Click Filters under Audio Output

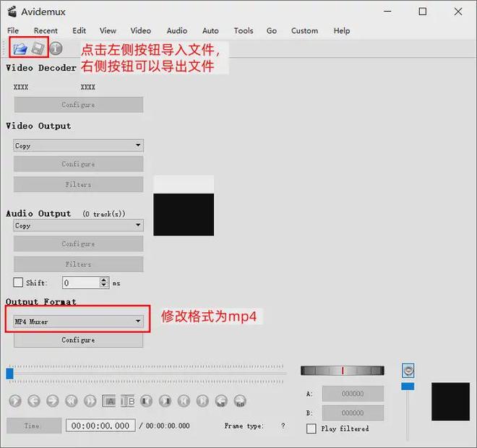[x=79, y=264]
